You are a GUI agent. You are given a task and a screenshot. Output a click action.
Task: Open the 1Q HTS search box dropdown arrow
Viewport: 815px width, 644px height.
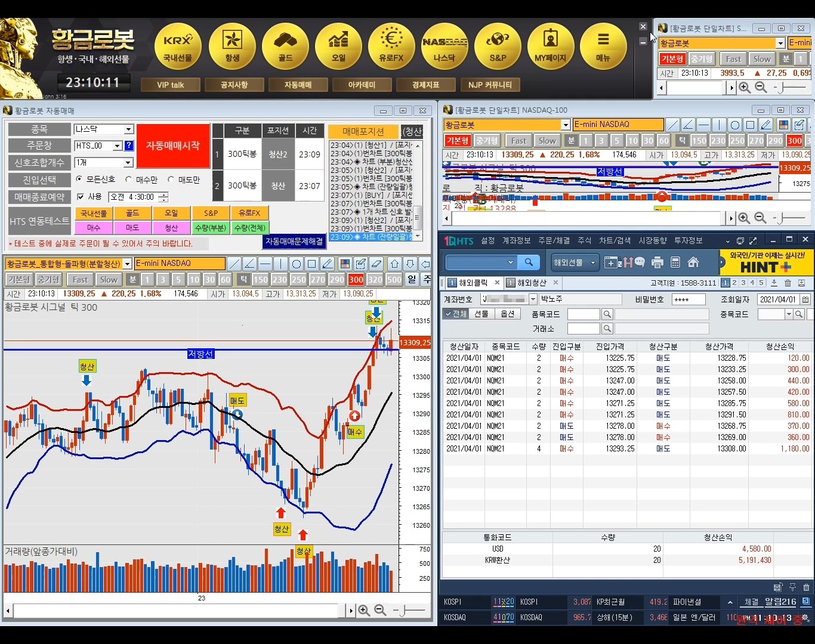click(x=510, y=262)
